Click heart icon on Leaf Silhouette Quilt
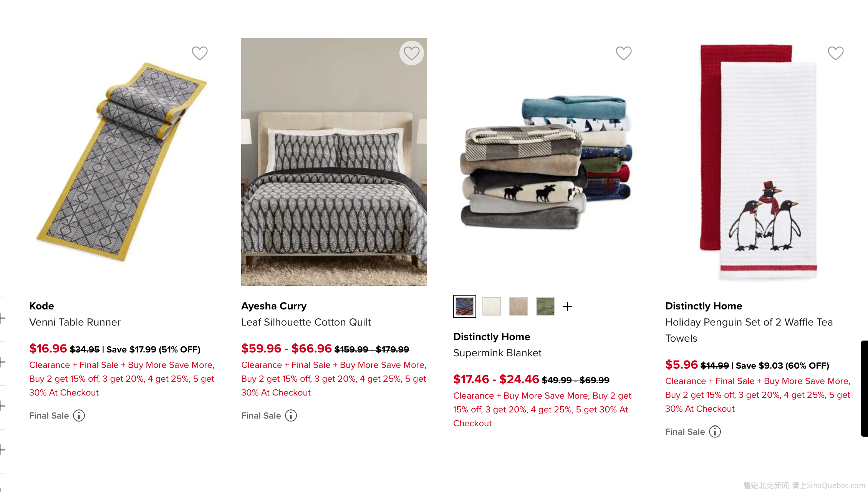Image resolution: width=868 pixels, height=492 pixels. tap(412, 53)
